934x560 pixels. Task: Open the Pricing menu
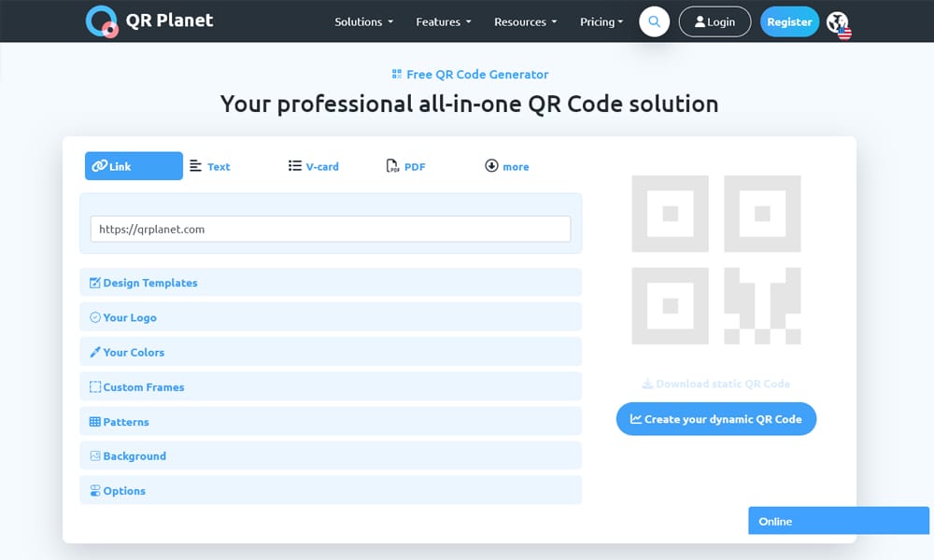tap(601, 21)
